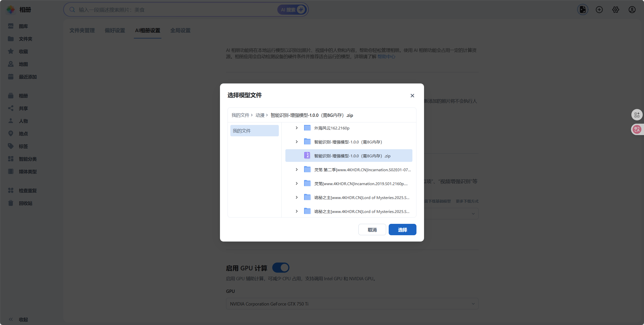Click the add plus circle icon

[599, 10]
